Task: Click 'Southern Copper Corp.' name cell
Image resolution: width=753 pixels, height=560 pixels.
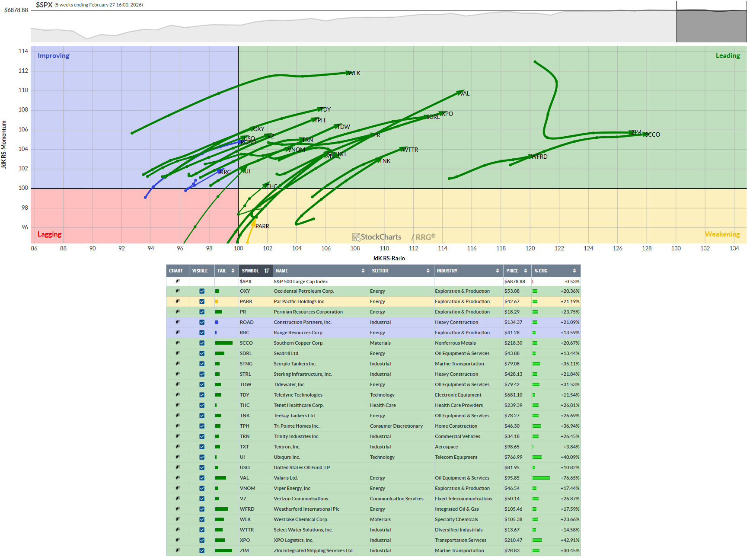Action: 299,343
